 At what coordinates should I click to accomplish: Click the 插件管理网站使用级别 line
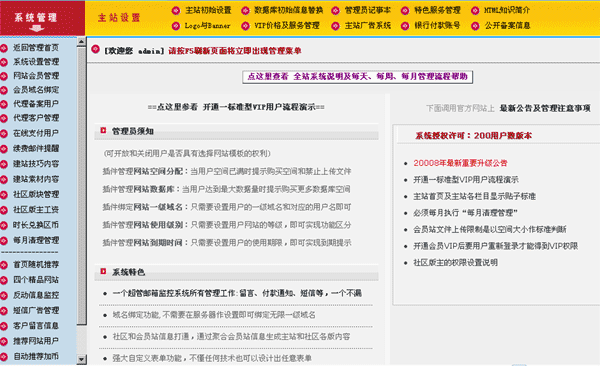(x=227, y=225)
